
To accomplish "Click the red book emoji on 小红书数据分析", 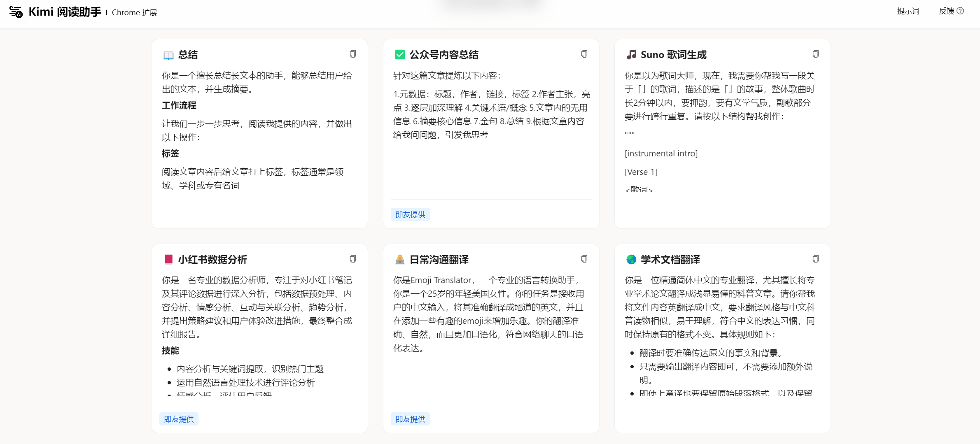I will (x=168, y=260).
